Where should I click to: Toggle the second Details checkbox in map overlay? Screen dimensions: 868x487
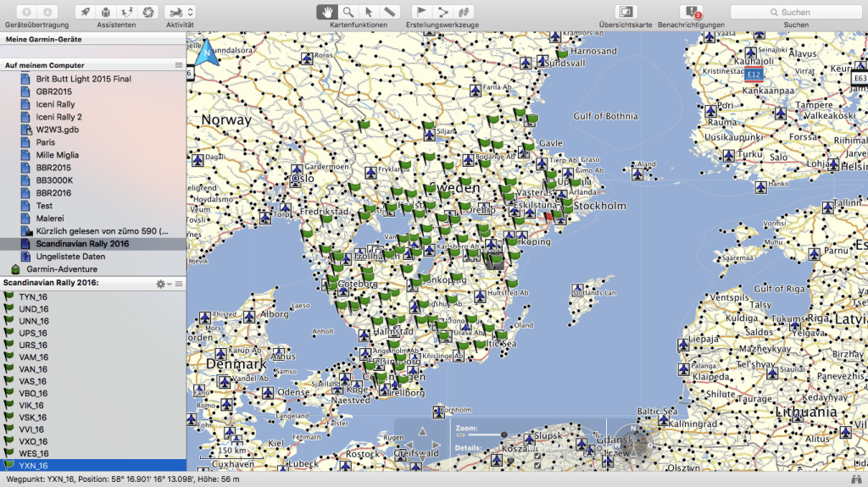coord(537,465)
